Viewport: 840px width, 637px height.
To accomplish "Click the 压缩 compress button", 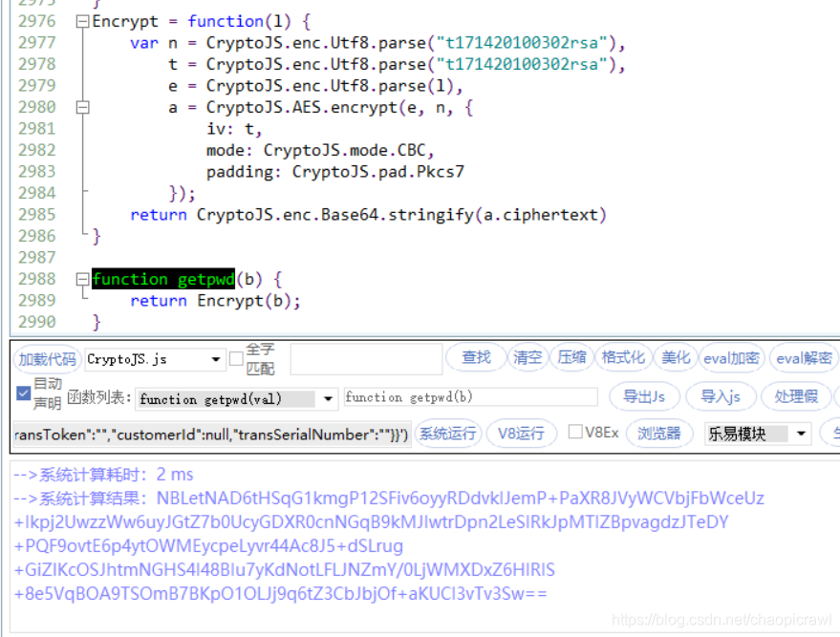I will (x=571, y=357).
